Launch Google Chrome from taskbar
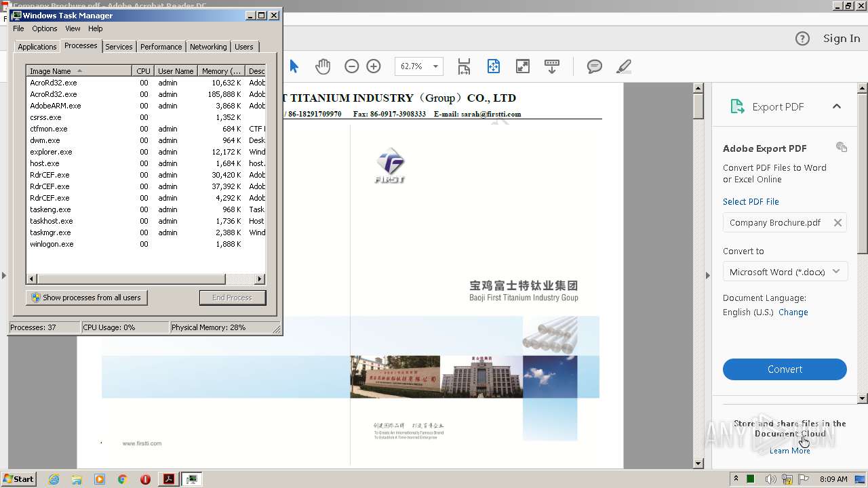868x488 pixels. (122, 479)
